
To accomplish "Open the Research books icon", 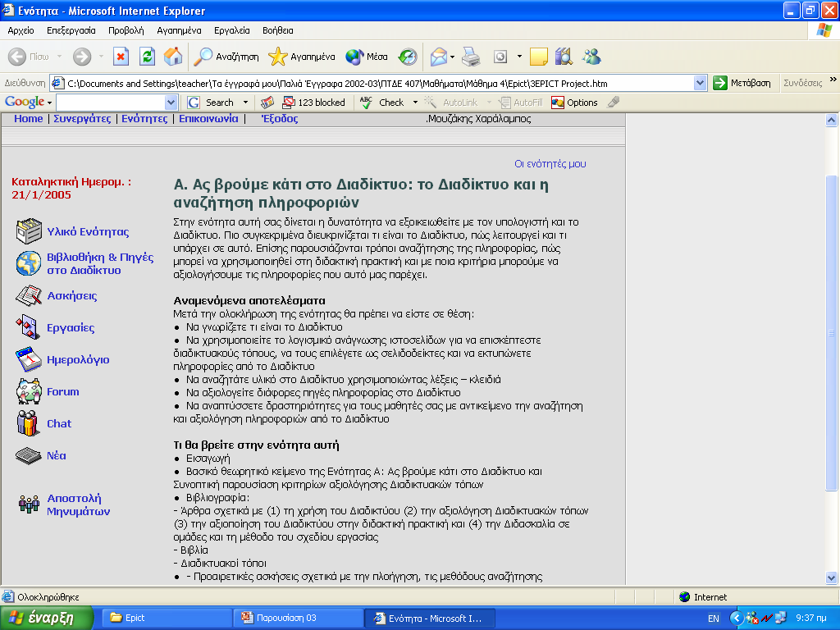I will click(564, 57).
